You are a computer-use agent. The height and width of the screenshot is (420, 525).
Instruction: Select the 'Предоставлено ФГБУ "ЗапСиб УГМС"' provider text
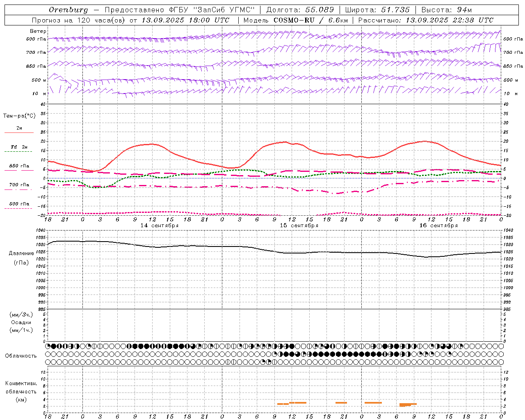(x=180, y=10)
